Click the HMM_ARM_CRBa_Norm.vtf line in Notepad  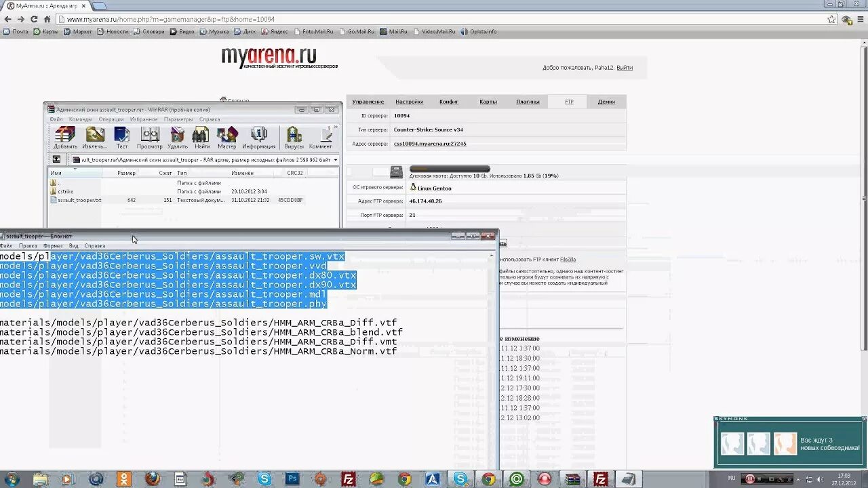pos(198,351)
